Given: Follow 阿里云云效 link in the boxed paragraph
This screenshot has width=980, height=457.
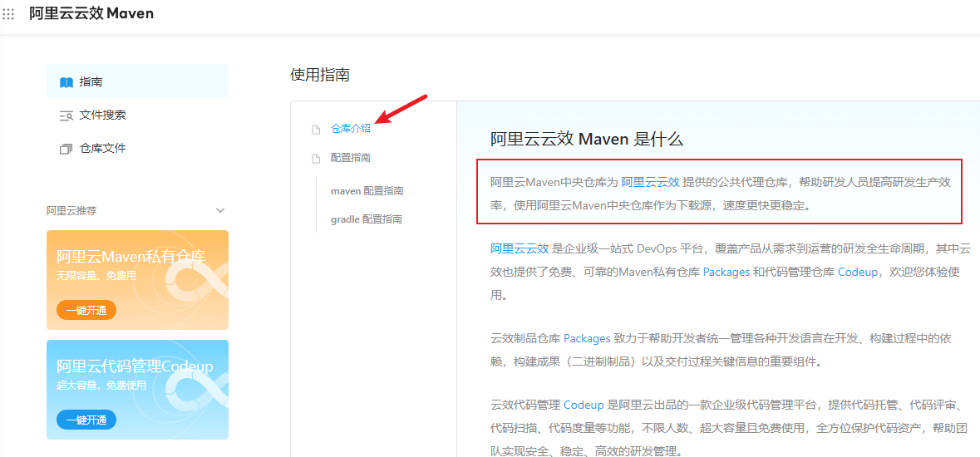Looking at the screenshot, I should (x=650, y=183).
